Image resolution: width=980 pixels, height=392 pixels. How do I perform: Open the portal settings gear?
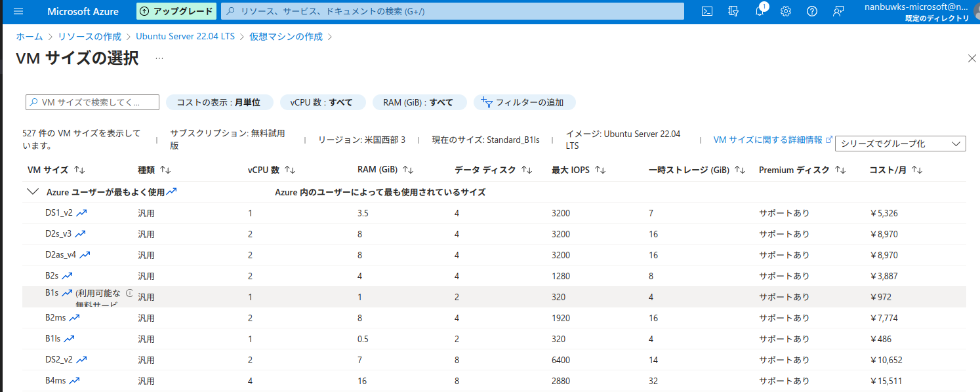coord(786,11)
